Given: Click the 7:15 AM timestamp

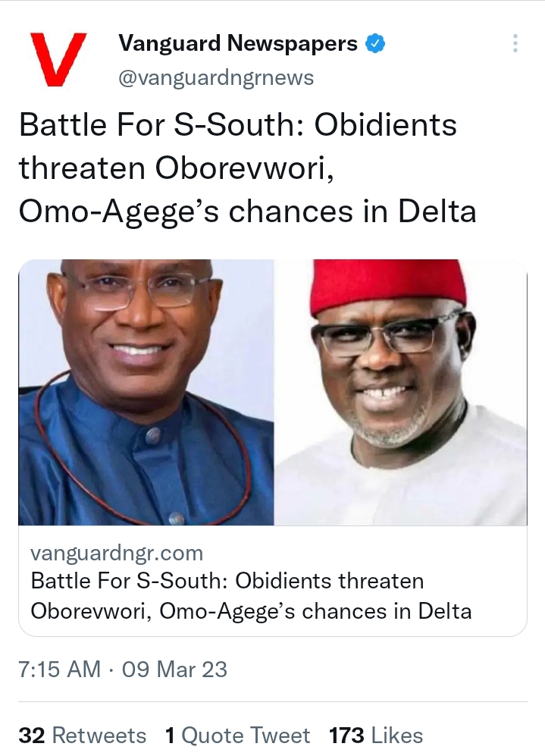Looking at the screenshot, I should 60,670.
